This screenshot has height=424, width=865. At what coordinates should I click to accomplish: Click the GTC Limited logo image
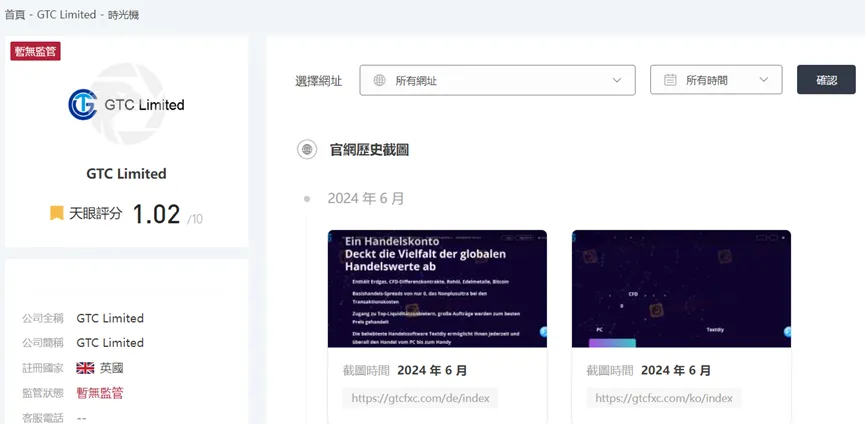(126, 105)
